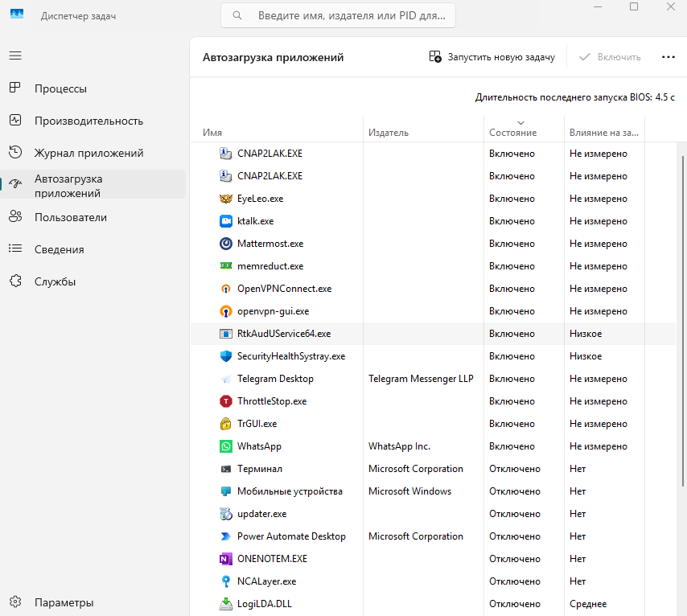This screenshot has height=616, width=687.
Task: Click the Power Automate Desktop icon
Action: 225,536
